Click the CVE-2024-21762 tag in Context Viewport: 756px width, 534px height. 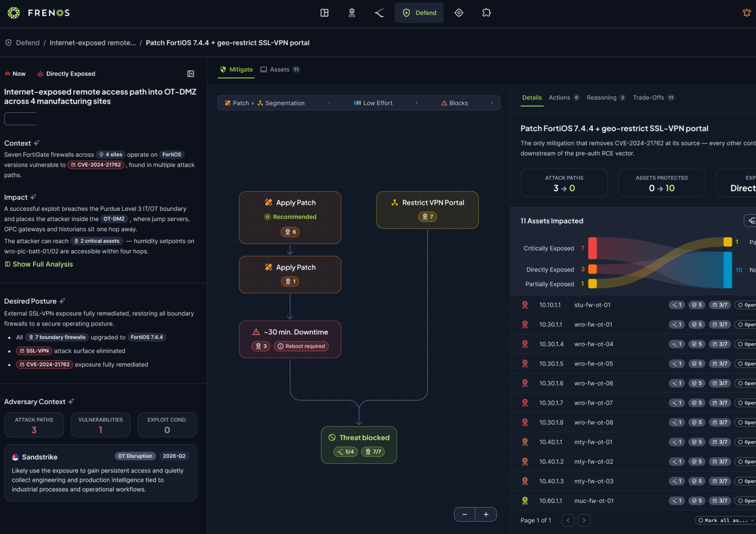point(96,165)
